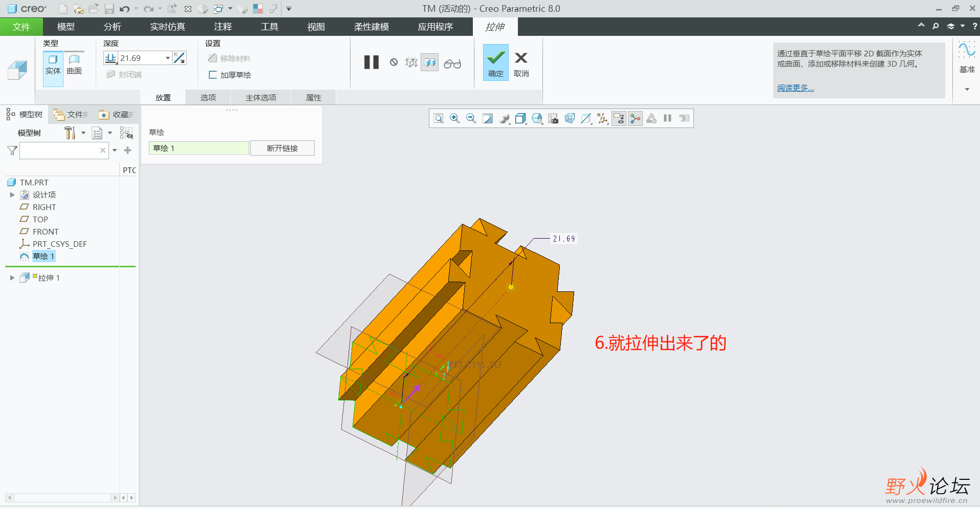Image resolution: width=980 pixels, height=509 pixels.
Task: Open 视图 ribbon tab
Action: (x=316, y=27)
